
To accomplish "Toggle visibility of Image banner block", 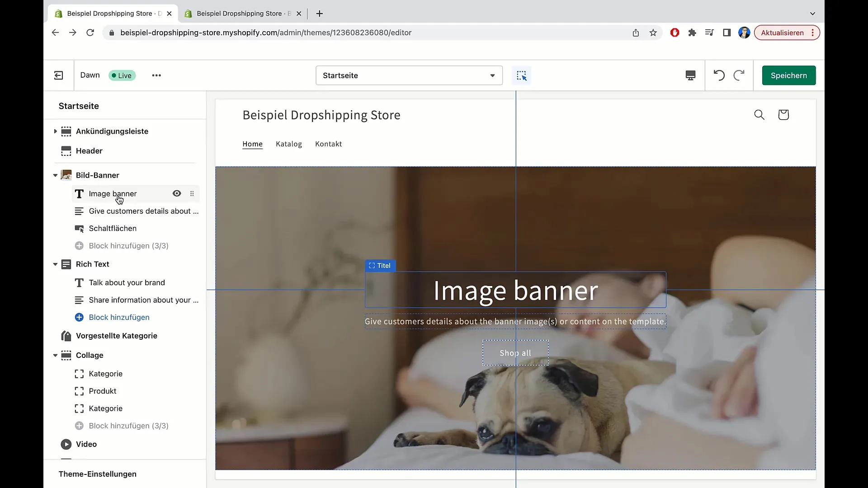I will coord(176,193).
